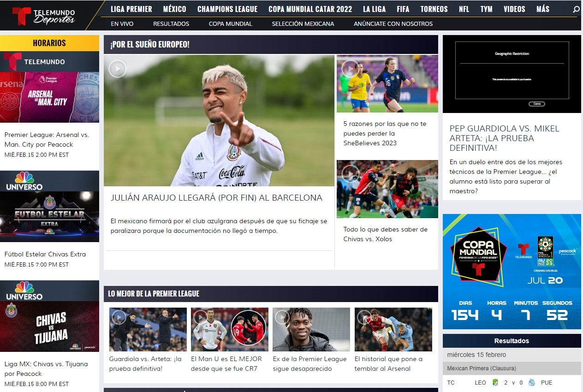The image size is (583, 392).
Task: Play the Julián Araujo featured video
Action: 117,68
